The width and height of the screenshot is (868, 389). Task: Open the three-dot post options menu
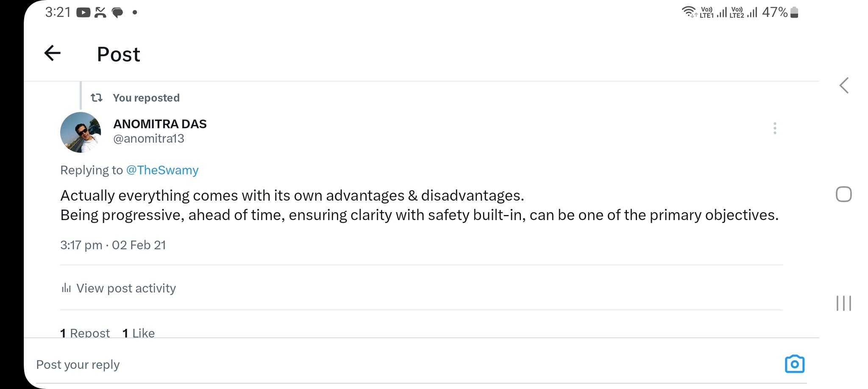775,128
